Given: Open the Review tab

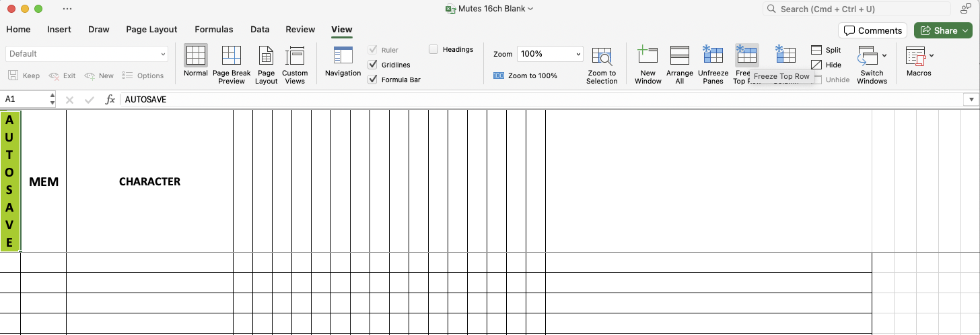Looking at the screenshot, I should tap(300, 30).
